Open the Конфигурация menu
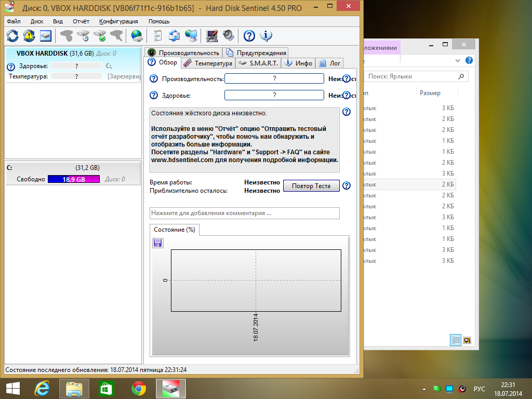The width and height of the screenshot is (532, 399). click(x=119, y=21)
